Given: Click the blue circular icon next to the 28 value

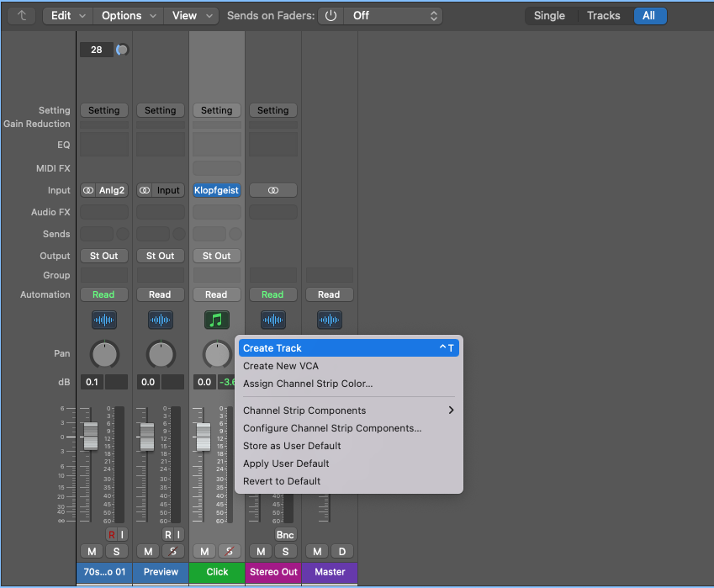Looking at the screenshot, I should (121, 50).
